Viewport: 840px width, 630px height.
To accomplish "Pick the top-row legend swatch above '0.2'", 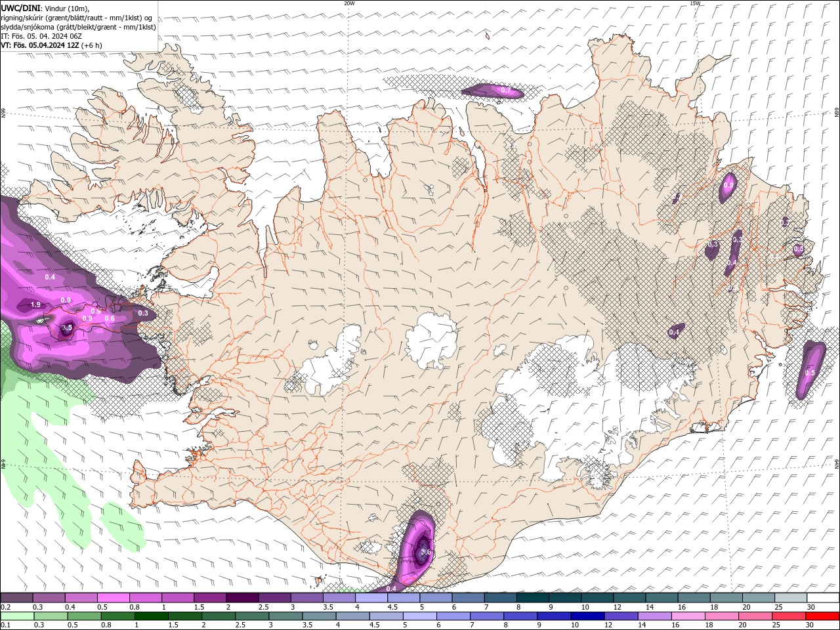I will tap(16, 598).
